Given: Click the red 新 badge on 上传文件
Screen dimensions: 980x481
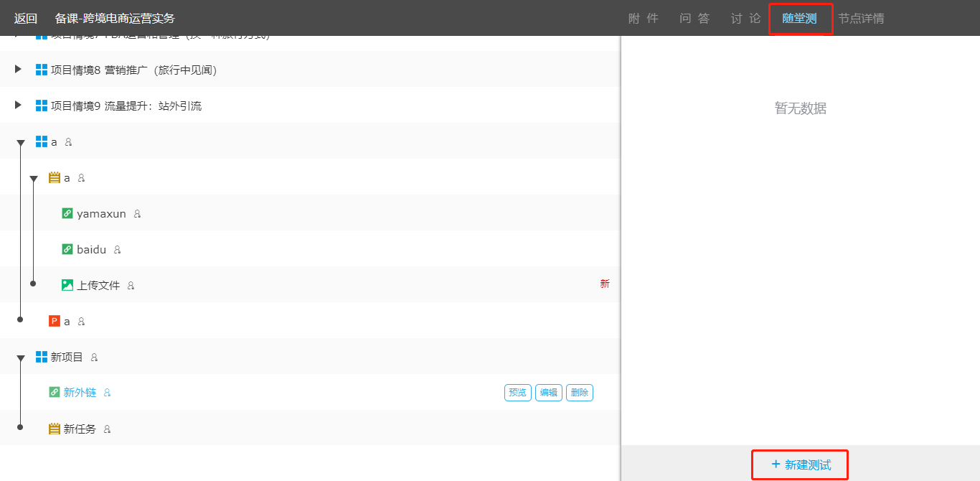Looking at the screenshot, I should pyautogui.click(x=605, y=284).
